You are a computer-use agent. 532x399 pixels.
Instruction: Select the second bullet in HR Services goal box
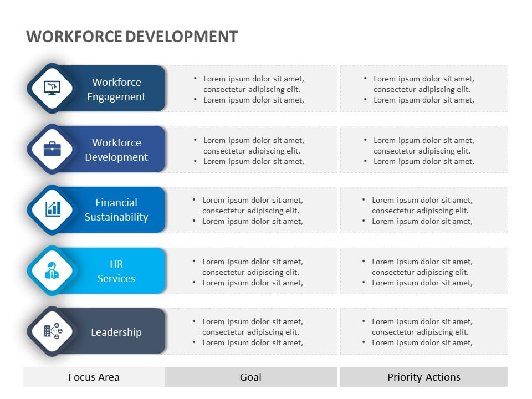click(x=252, y=283)
